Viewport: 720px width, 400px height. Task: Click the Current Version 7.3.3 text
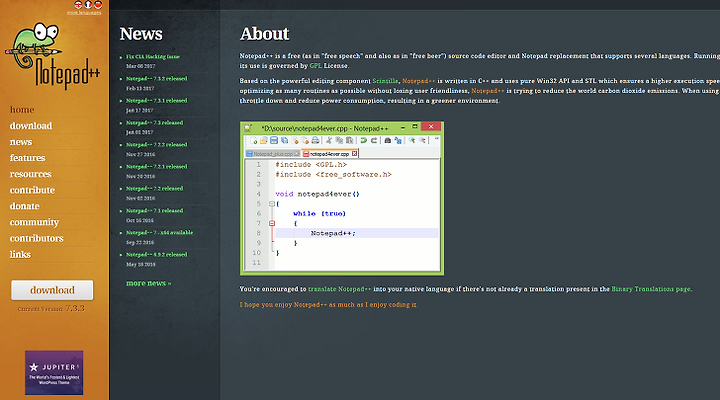pyautogui.click(x=51, y=309)
